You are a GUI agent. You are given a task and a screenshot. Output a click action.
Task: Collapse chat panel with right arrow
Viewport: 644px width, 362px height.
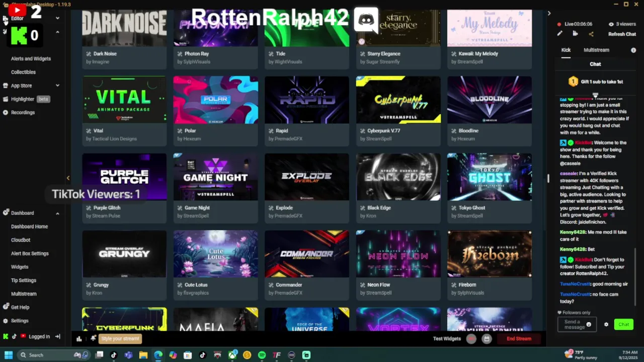(x=549, y=14)
